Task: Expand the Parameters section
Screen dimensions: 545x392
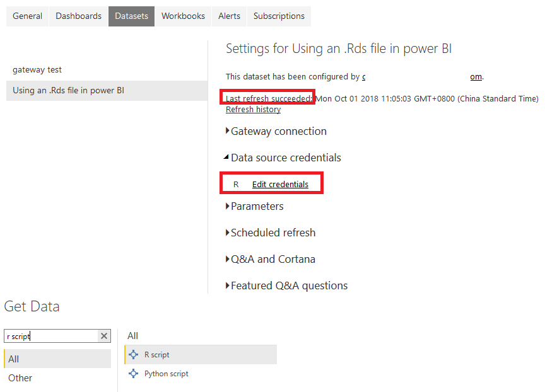Action: [x=255, y=206]
